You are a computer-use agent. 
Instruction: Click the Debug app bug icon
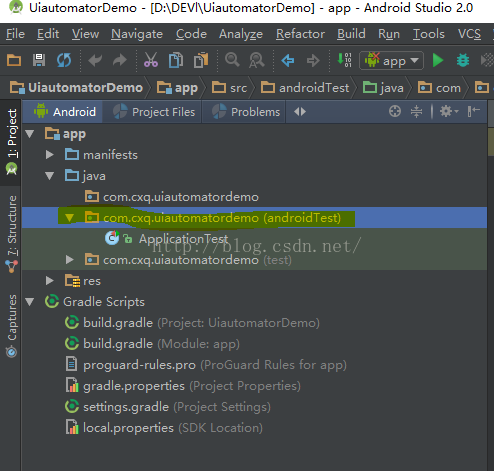click(x=463, y=60)
